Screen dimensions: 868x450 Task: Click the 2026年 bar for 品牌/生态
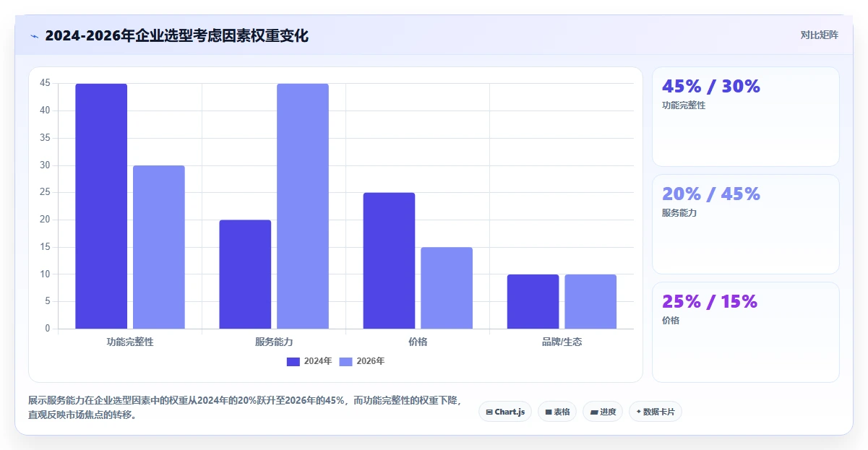coord(590,302)
